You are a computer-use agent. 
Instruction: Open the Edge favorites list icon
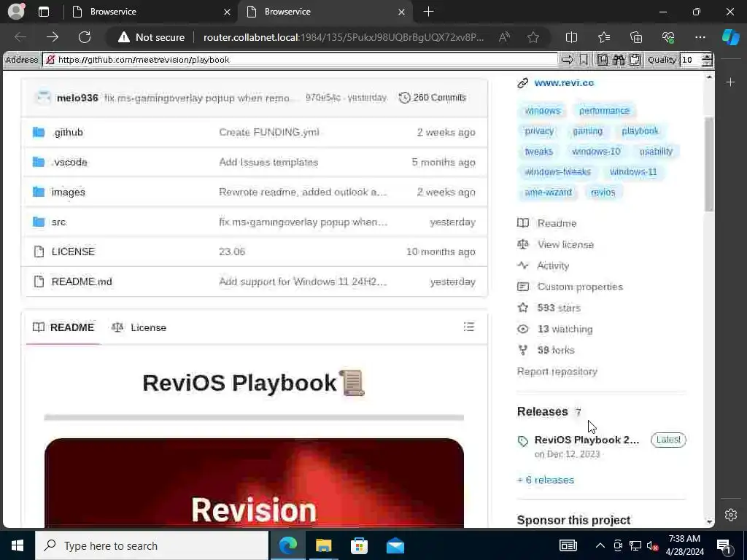coord(603,37)
